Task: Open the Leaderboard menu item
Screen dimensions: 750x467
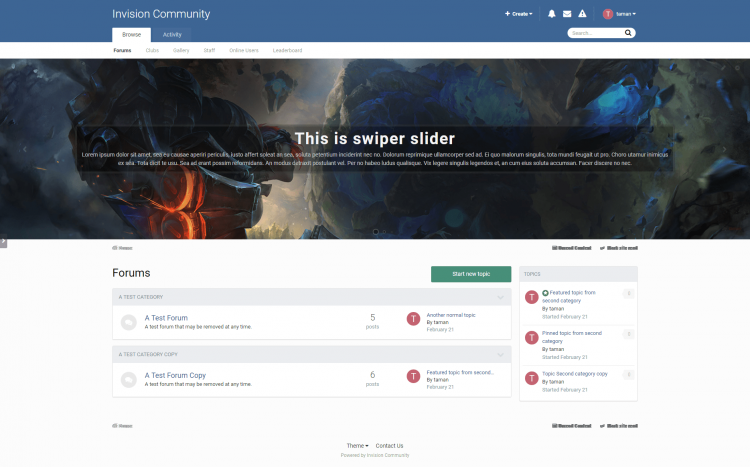Action: coord(287,50)
